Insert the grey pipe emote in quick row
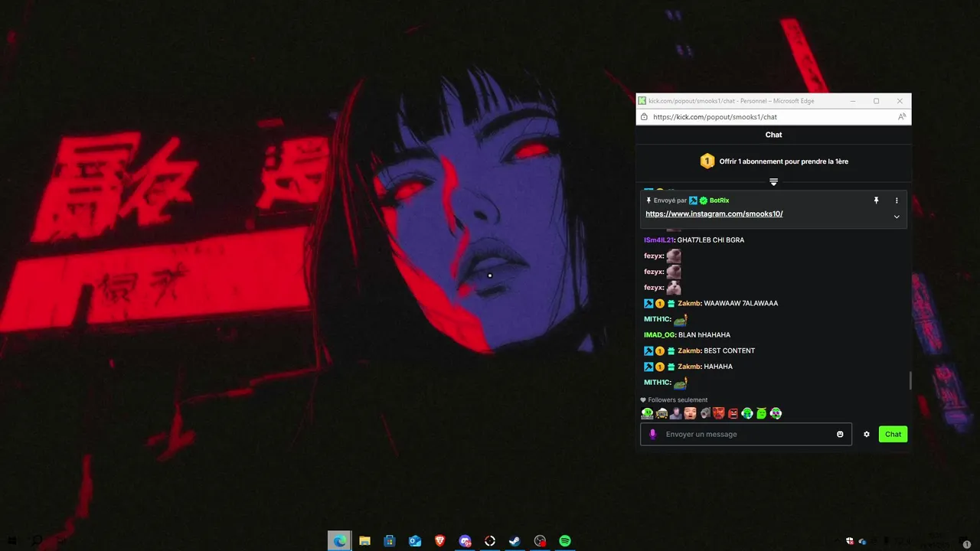The height and width of the screenshot is (551, 980). pos(705,413)
